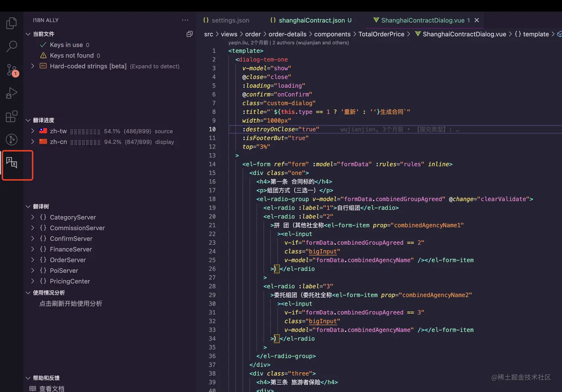The height and width of the screenshot is (392, 562).
Task: Click 'src' in the breadcrumb
Action: pyautogui.click(x=209, y=34)
